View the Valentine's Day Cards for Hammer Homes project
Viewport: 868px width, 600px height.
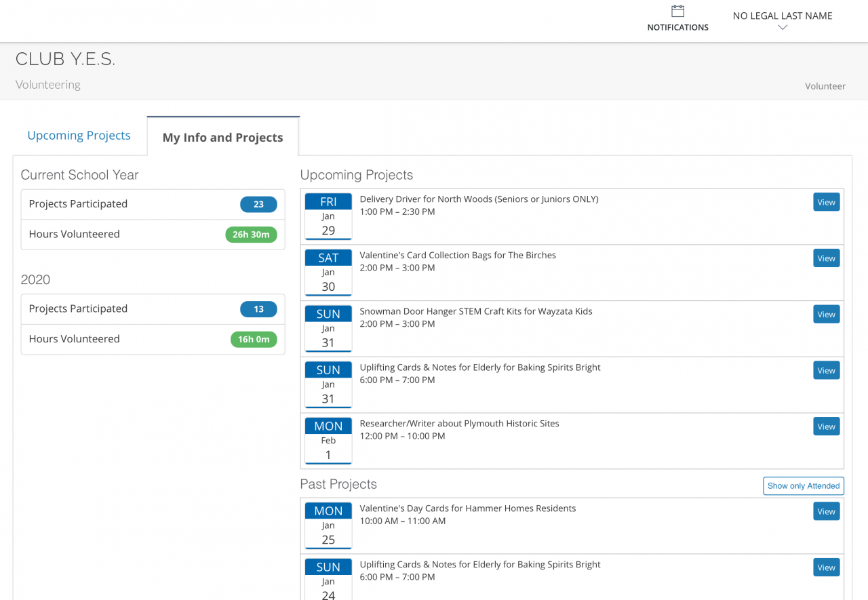click(826, 511)
